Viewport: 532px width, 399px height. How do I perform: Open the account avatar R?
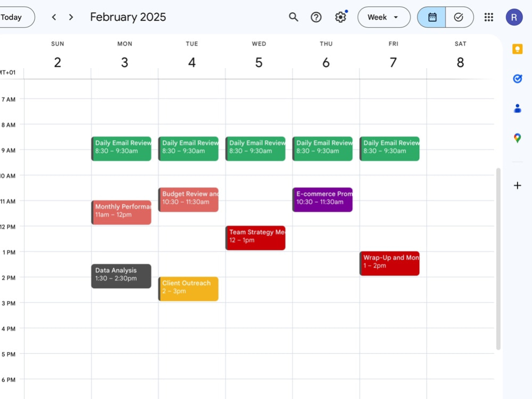pyautogui.click(x=514, y=18)
